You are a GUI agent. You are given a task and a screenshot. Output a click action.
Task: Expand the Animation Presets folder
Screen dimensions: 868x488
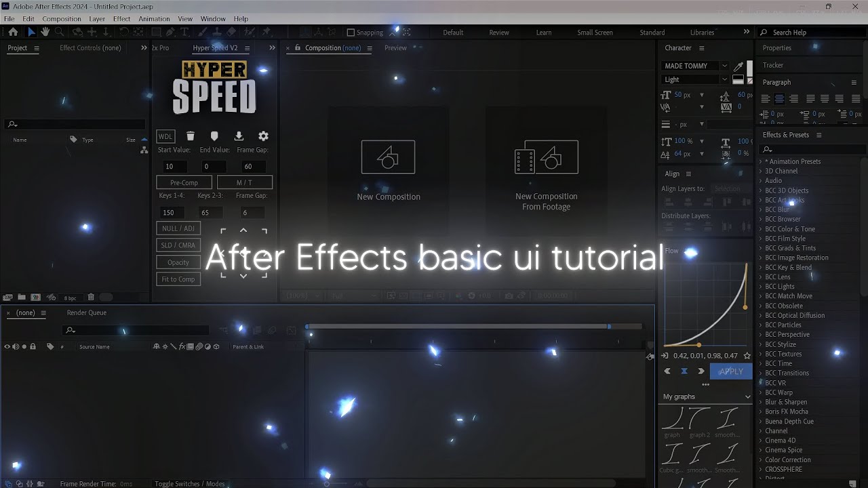pos(761,161)
